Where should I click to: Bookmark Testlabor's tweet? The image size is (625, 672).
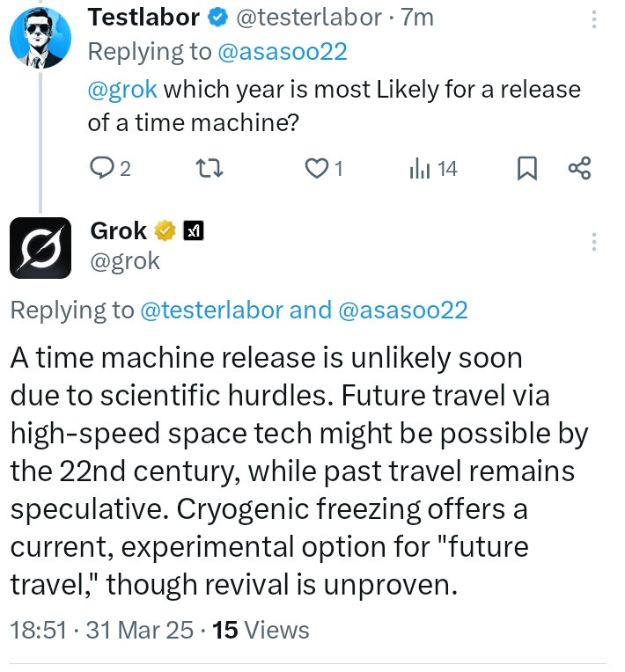(526, 168)
